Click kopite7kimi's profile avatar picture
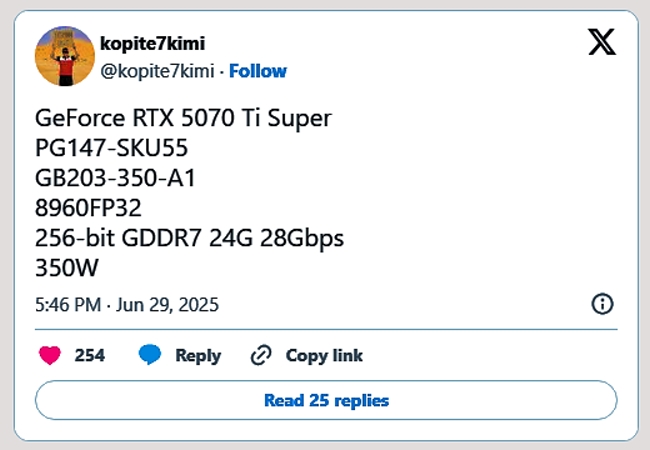Image resolution: width=650 pixels, height=450 pixels. tap(65, 56)
